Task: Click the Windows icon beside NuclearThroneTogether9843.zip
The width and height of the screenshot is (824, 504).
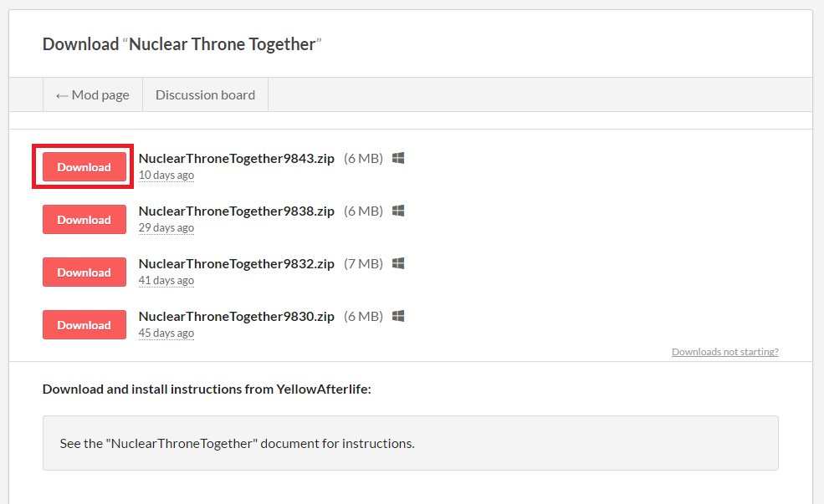Action: tap(398, 158)
